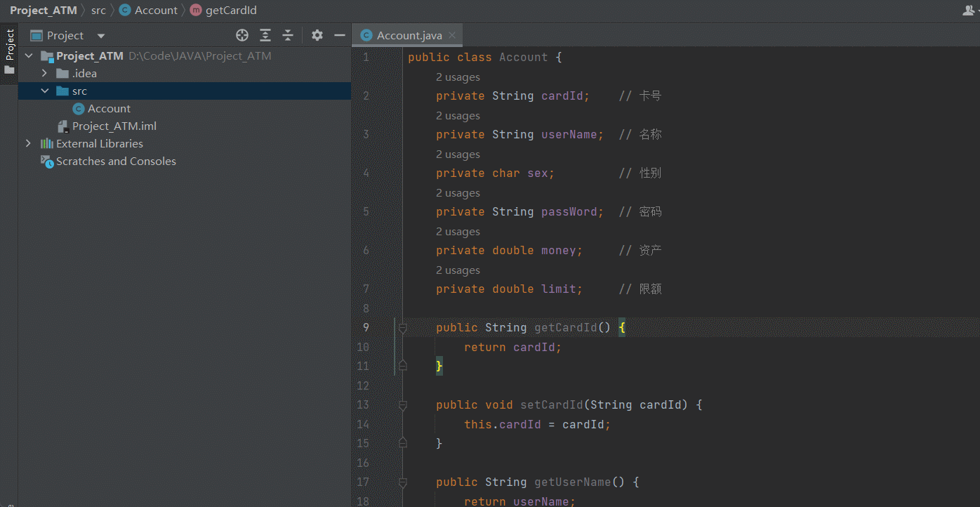Click the Project_ATM.iml file icon
This screenshot has height=507, width=980.
pyautogui.click(x=63, y=126)
